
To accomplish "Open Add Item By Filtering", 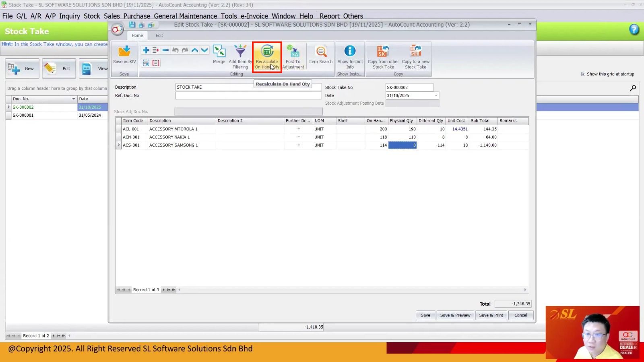I will point(240,57).
